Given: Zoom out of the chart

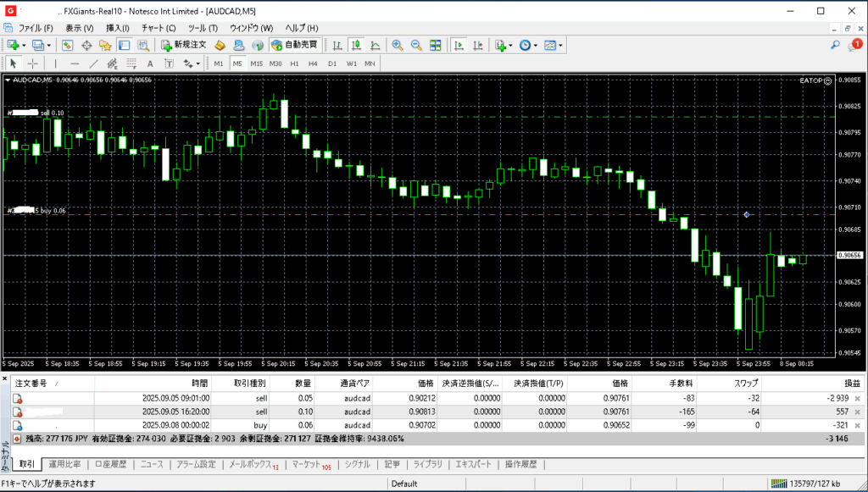Looking at the screenshot, I should pos(415,45).
